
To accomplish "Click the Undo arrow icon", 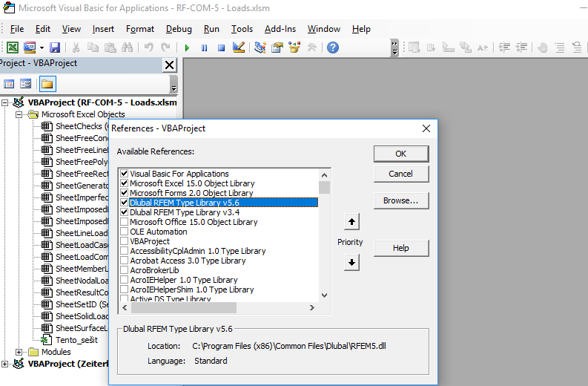I will [x=149, y=48].
